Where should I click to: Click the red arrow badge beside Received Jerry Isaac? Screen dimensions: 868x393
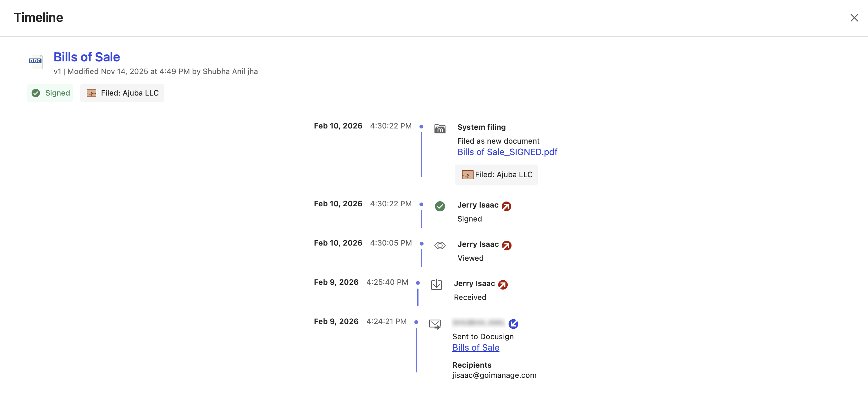[503, 285]
